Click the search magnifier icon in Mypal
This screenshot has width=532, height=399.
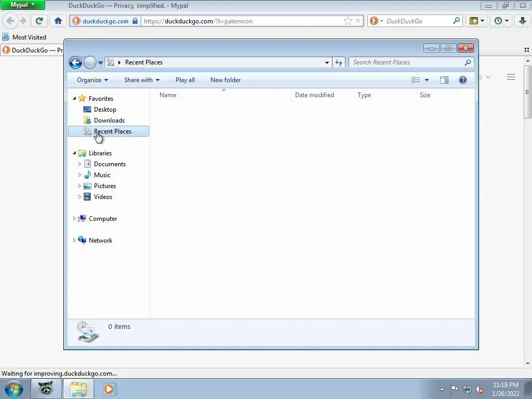tap(456, 21)
